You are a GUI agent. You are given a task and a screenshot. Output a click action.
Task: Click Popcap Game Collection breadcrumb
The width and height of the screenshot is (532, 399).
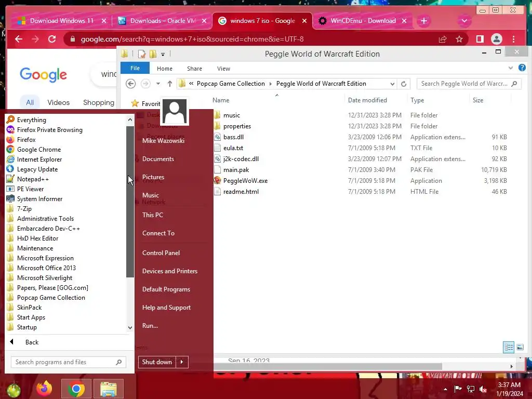click(x=231, y=84)
